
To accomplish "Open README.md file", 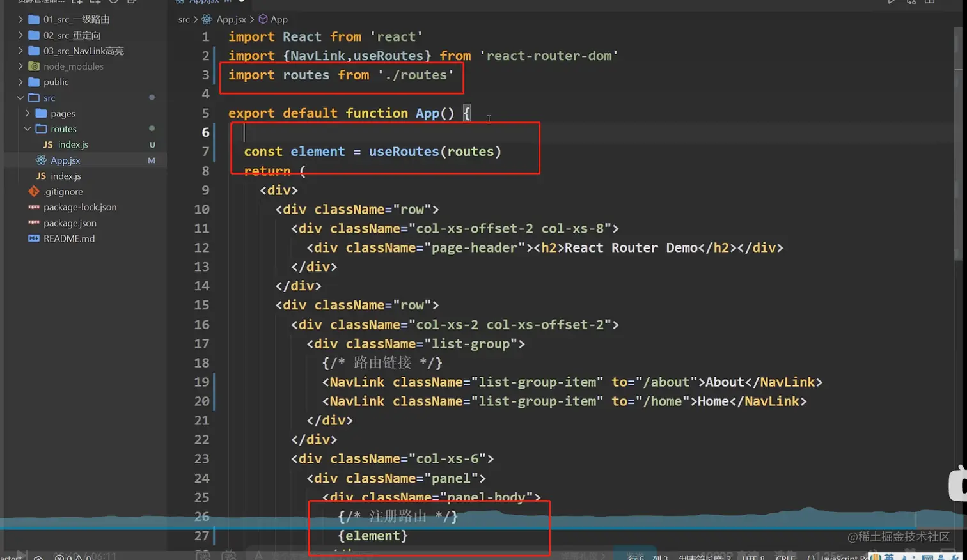I will [x=69, y=238].
